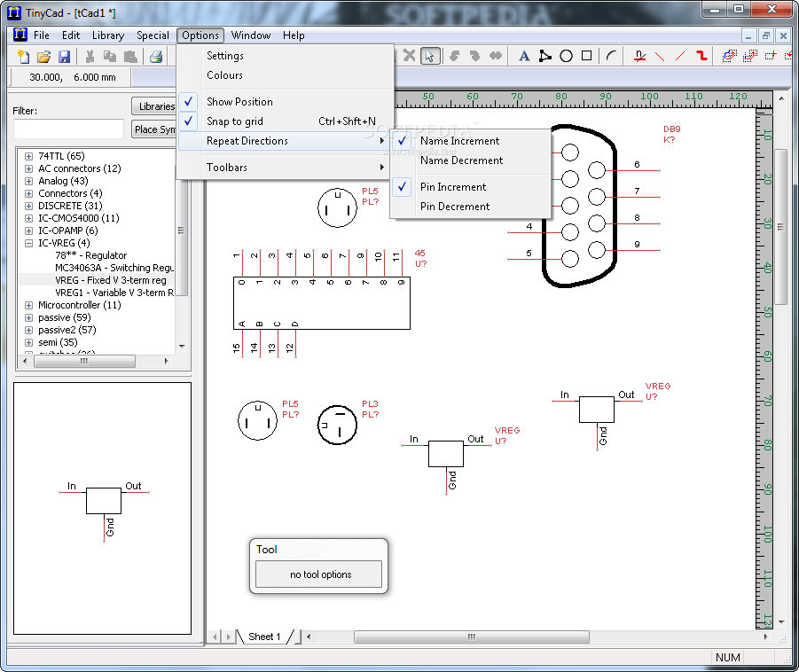Pick the Rectangle drawing tool
799x672 pixels.
pos(587,55)
